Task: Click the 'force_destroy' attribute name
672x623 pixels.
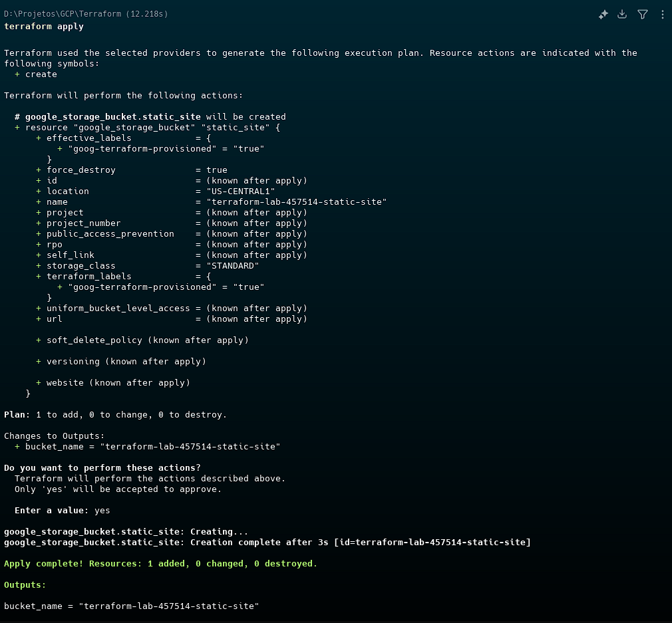Action: click(x=81, y=170)
